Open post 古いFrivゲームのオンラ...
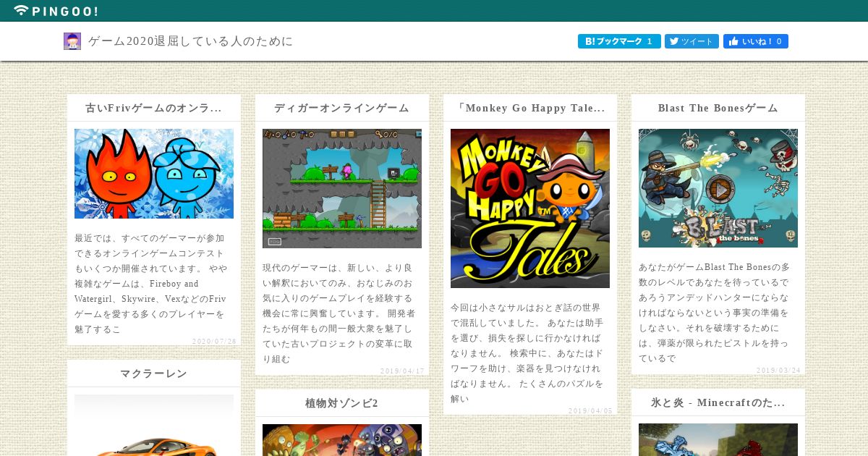The height and width of the screenshot is (456, 868). tap(153, 108)
